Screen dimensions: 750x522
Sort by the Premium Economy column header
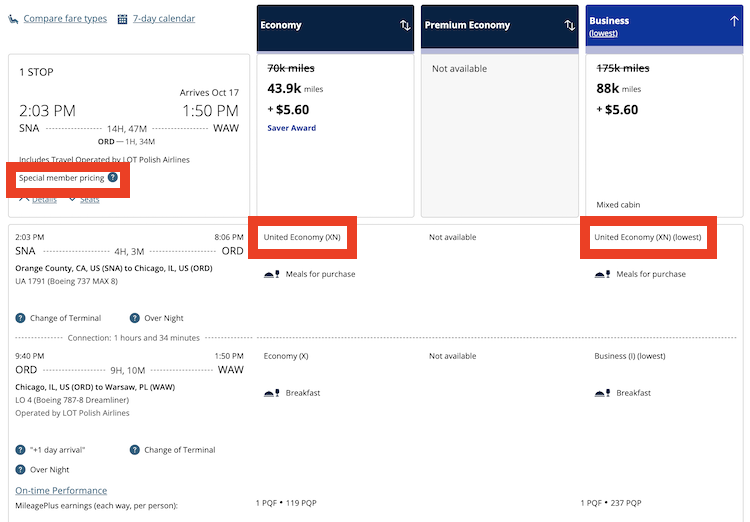(x=499, y=28)
